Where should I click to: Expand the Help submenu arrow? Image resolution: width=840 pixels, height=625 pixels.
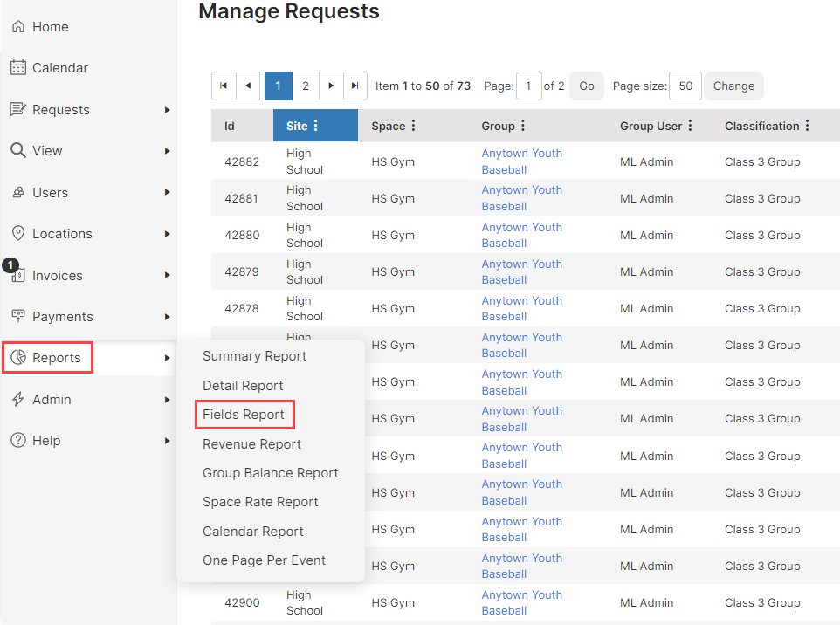click(x=167, y=441)
